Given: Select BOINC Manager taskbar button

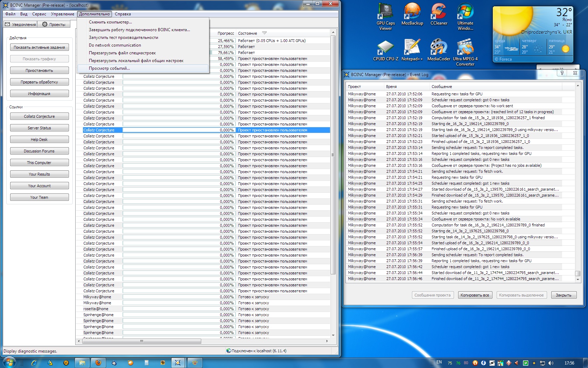Looking at the screenshot, I should [178, 363].
